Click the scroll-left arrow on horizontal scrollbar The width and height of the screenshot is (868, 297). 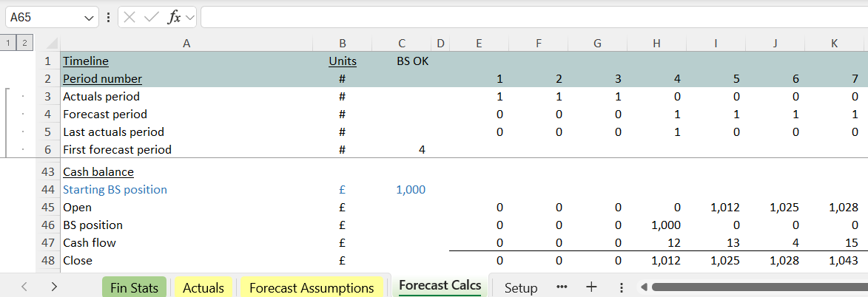[x=644, y=287]
